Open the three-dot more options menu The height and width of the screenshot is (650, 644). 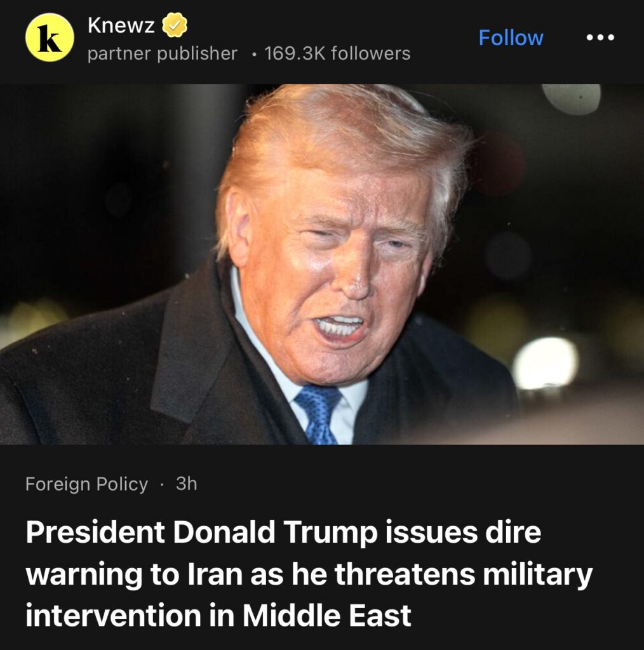pyautogui.click(x=600, y=37)
